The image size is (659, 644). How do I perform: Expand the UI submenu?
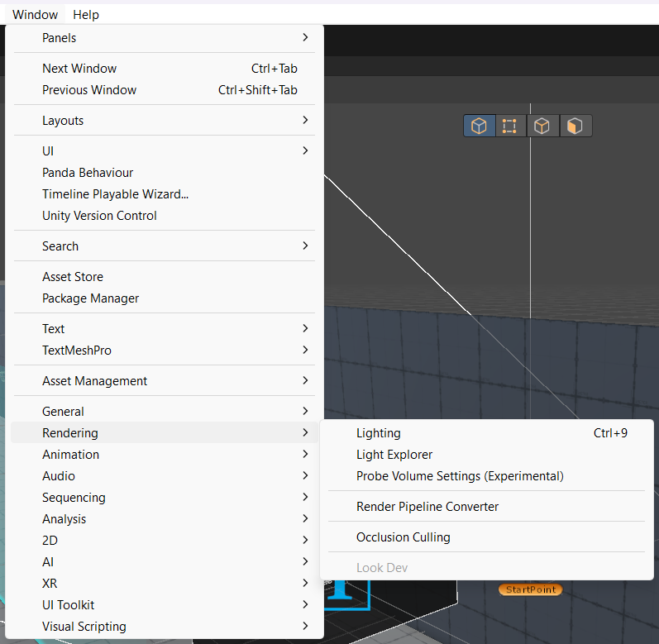[x=165, y=151]
